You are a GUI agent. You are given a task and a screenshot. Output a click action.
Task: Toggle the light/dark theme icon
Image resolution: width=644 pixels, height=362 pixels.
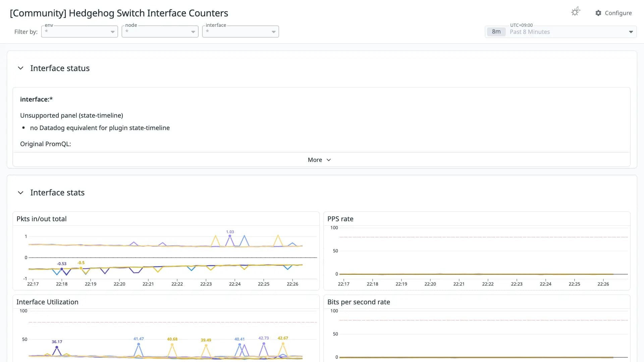tap(576, 12)
